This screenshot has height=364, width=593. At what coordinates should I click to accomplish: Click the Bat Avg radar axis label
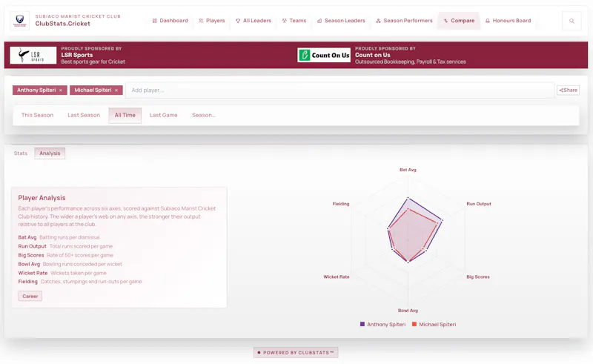[x=408, y=170]
